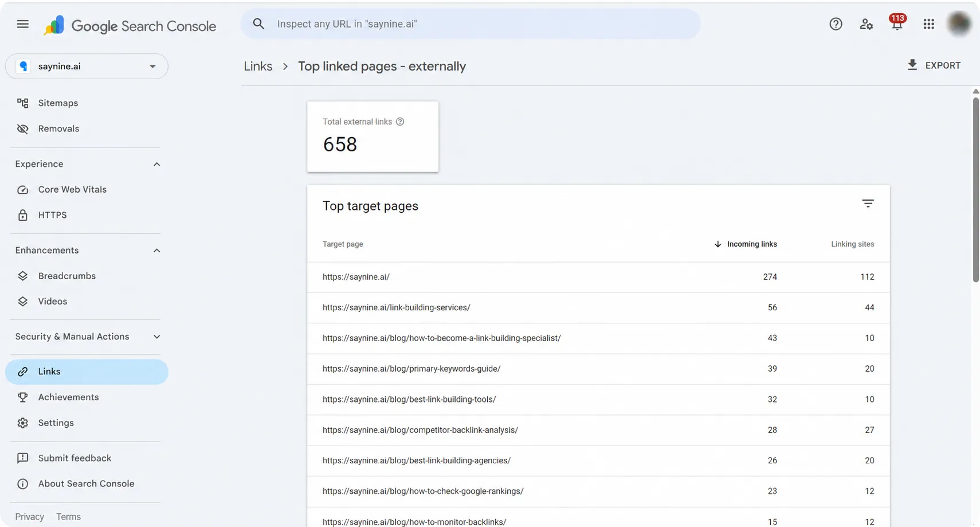
Task: Click the Removals crossed-eye icon
Action: [x=23, y=129]
